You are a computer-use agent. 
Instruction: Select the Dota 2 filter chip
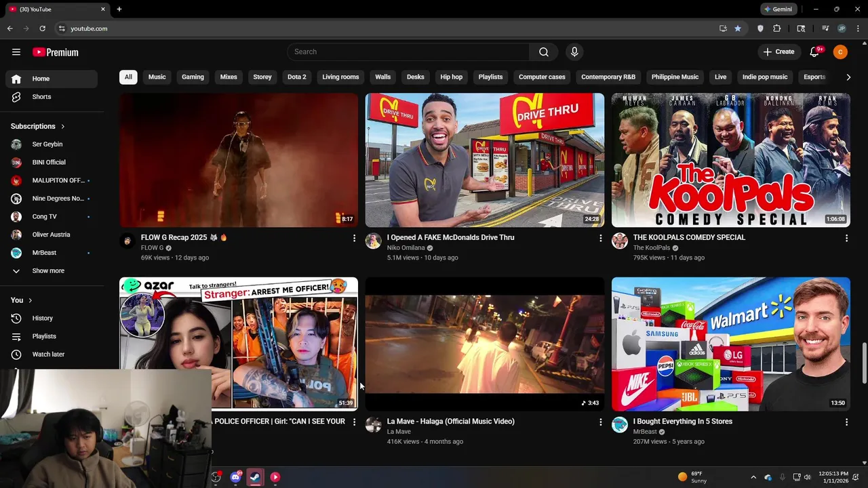pos(297,77)
